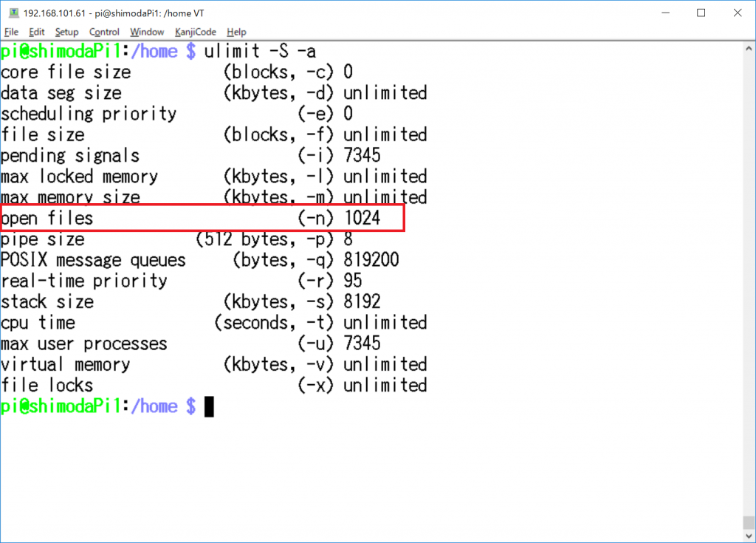
Task: Close the terminal window
Action: coord(738,13)
